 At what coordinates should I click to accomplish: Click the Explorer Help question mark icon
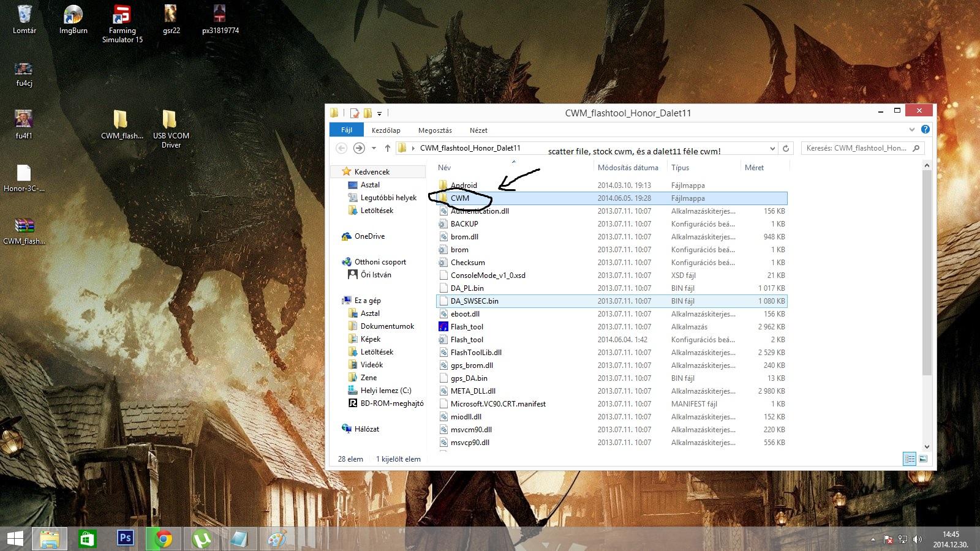925,129
